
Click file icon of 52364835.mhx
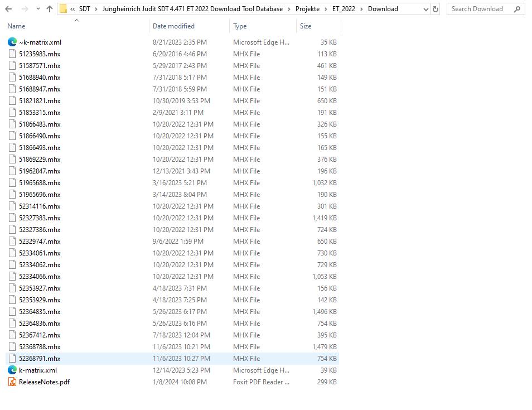click(x=12, y=312)
